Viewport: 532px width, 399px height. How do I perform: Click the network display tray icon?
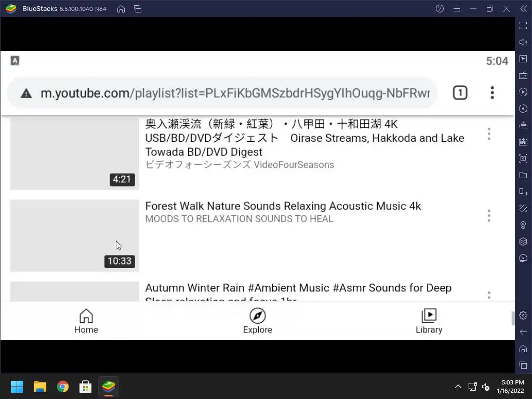pos(472,387)
